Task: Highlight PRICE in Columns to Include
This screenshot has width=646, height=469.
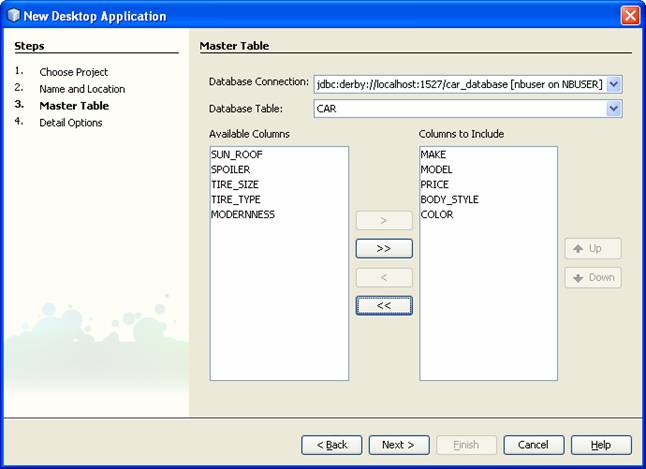Action: [434, 185]
